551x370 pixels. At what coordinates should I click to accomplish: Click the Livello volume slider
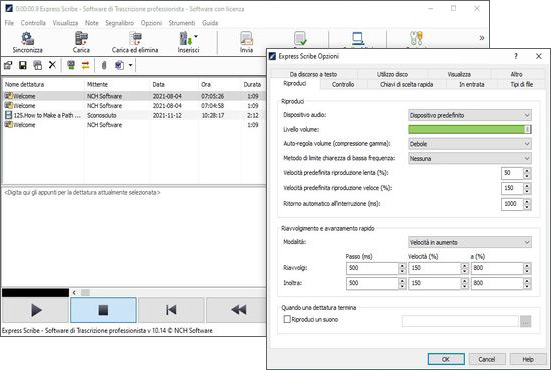[x=470, y=129]
